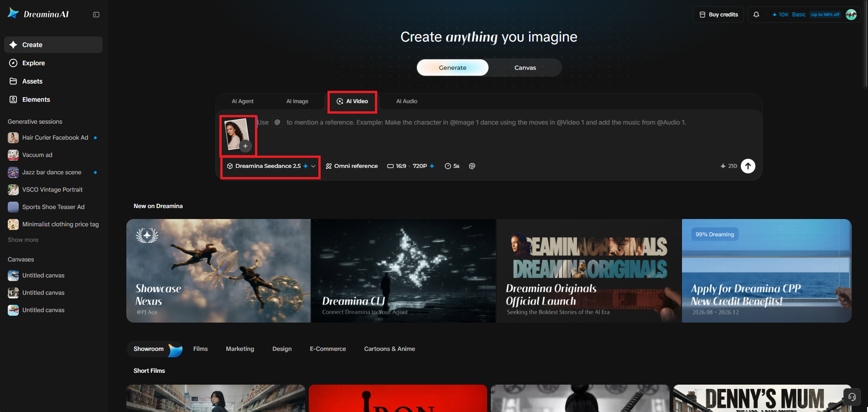
Task: Select the Showroom category
Action: (154, 349)
